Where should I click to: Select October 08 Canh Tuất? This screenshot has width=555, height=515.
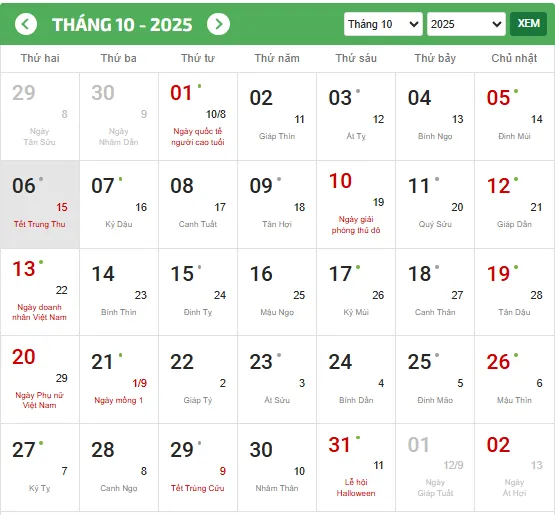click(x=198, y=205)
